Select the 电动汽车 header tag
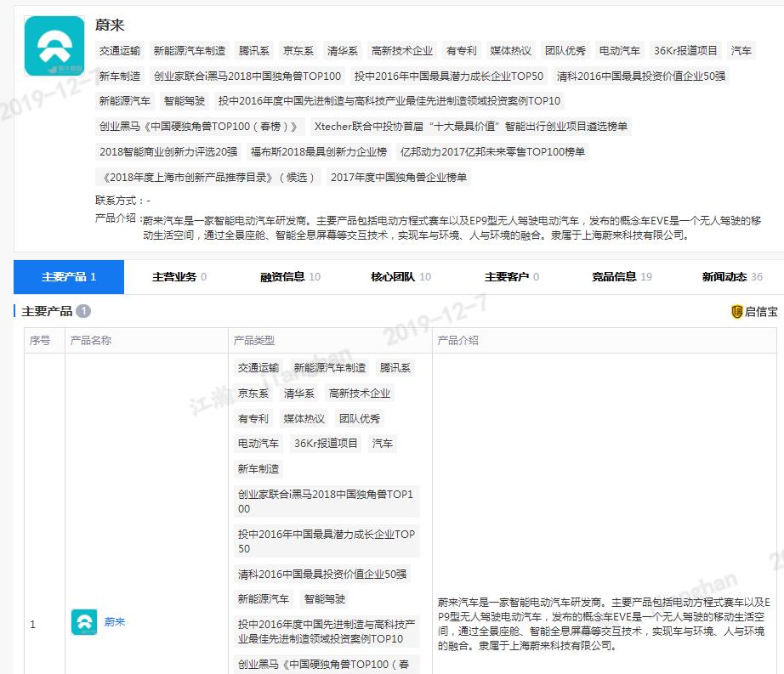This screenshot has height=674, width=784. click(x=620, y=50)
